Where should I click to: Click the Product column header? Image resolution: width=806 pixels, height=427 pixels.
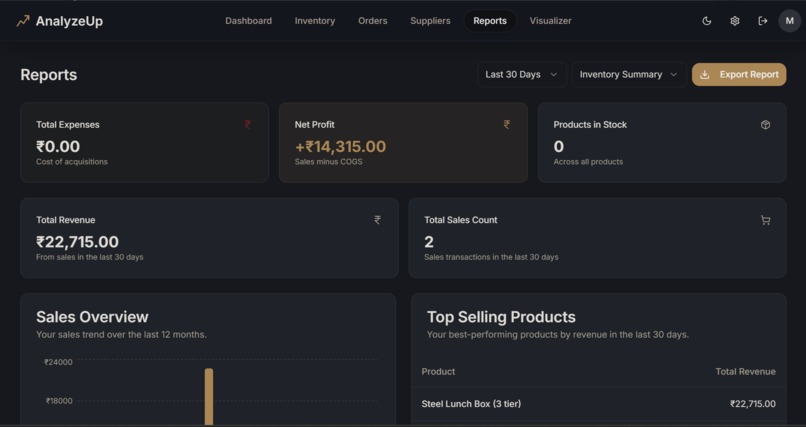[438, 372]
